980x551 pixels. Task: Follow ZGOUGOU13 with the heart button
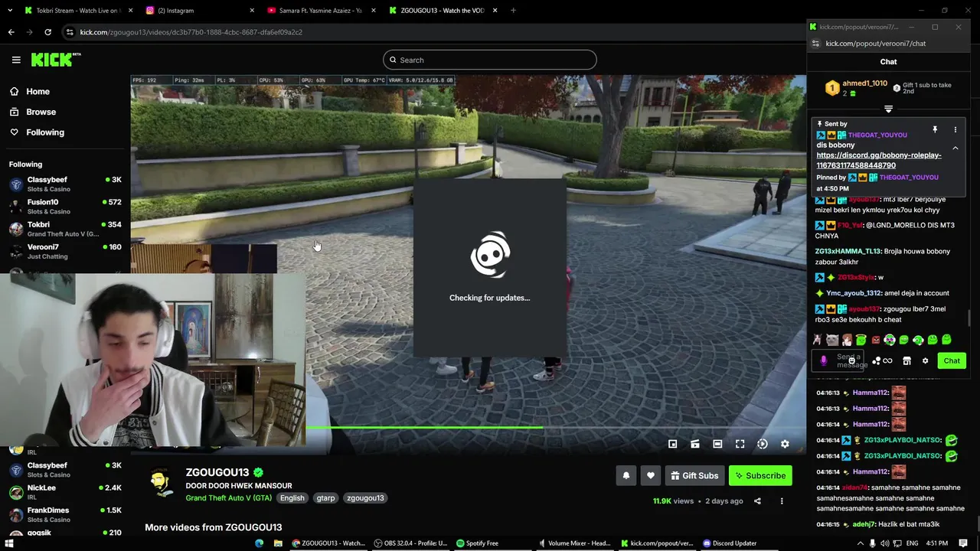tap(651, 475)
